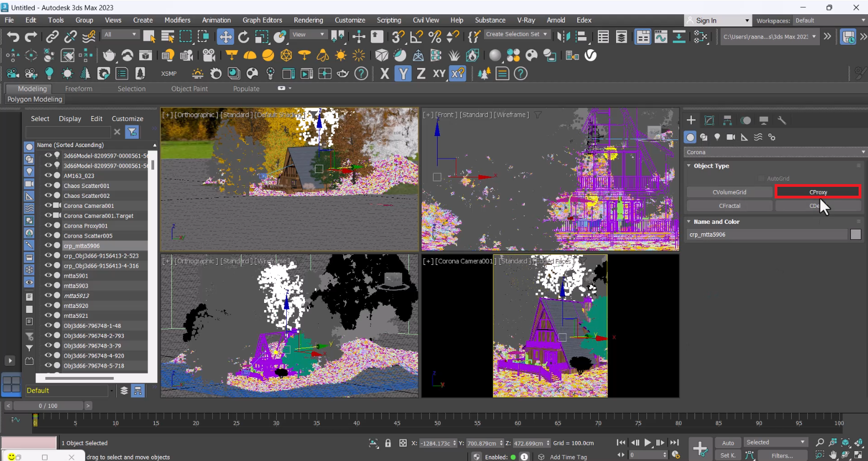868x461 pixels.
Task: Open the Corona object category dropdown
Action: tap(775, 152)
